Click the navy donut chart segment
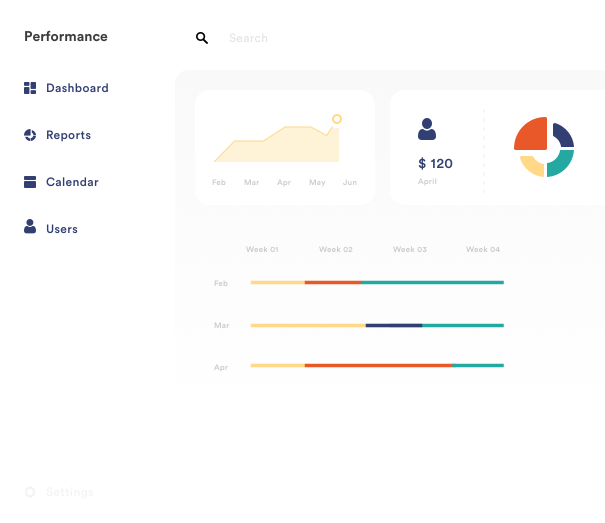This screenshot has width=605, height=523. (x=563, y=135)
